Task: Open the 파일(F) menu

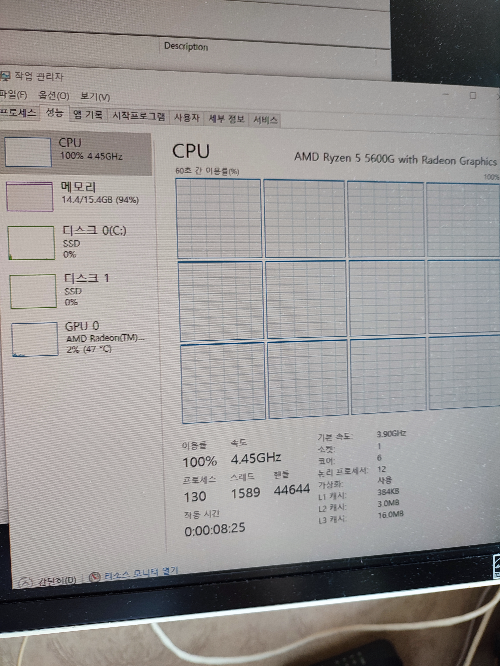Action: click(x=13, y=94)
